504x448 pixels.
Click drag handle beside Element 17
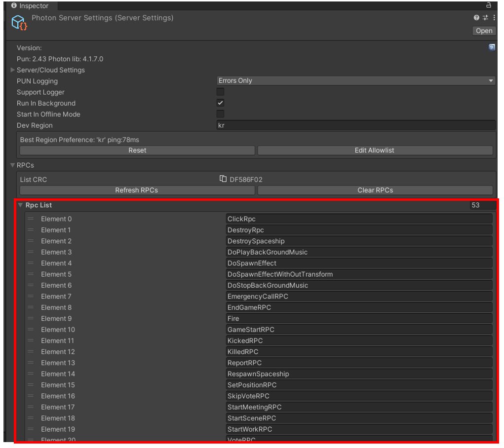coord(31,407)
